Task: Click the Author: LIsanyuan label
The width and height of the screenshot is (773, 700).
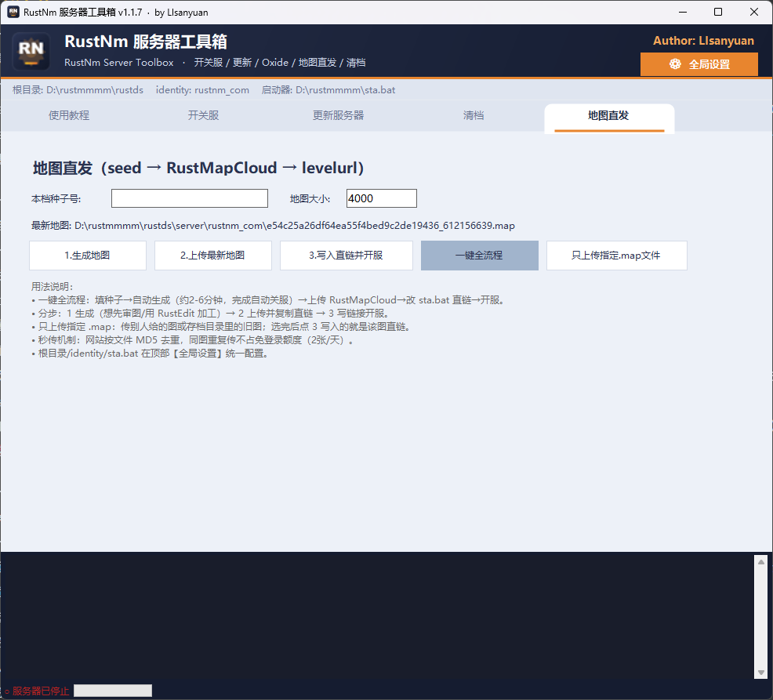Action: click(703, 41)
